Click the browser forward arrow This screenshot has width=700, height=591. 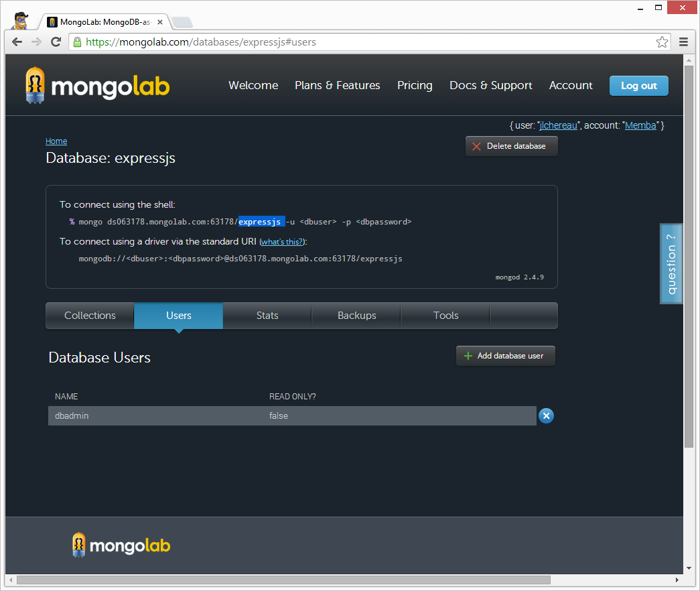point(36,42)
